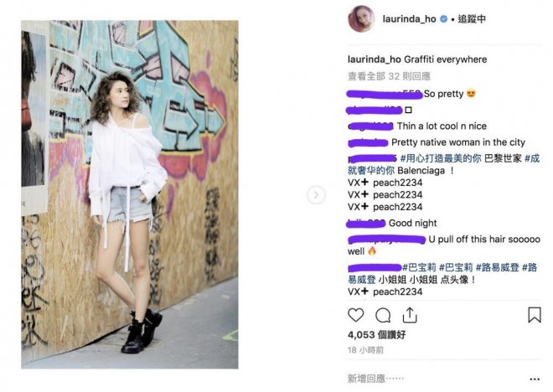Click the 新增回應 add comment field
This screenshot has width=553, height=392.
point(436,379)
